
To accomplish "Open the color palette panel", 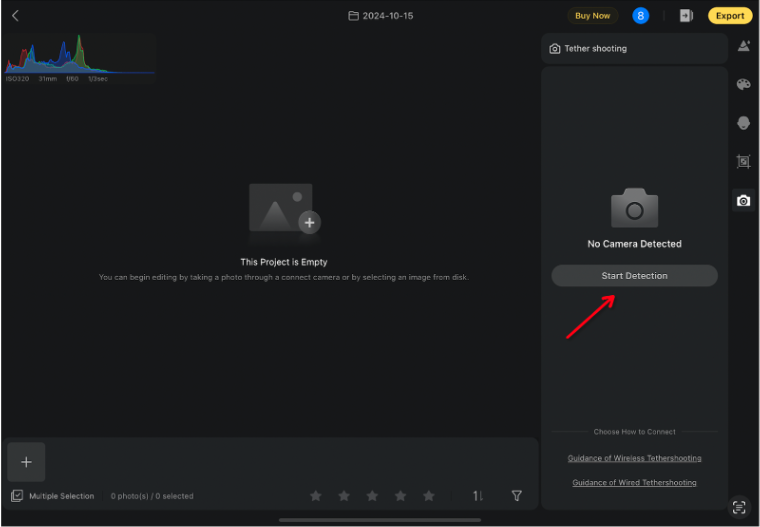I will tap(743, 85).
